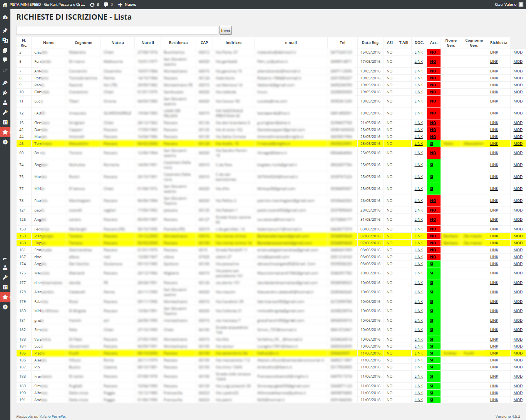Open the MOD link for request 5

pos(518,62)
